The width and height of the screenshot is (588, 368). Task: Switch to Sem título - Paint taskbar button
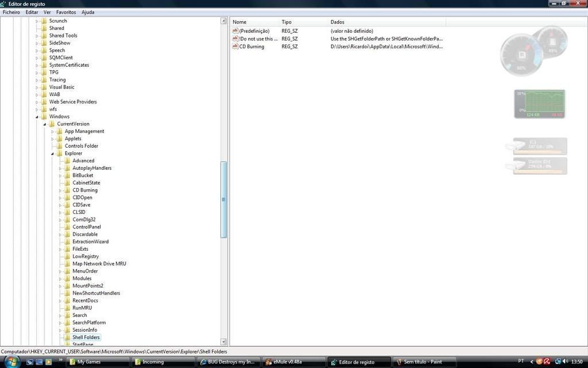(x=424, y=362)
